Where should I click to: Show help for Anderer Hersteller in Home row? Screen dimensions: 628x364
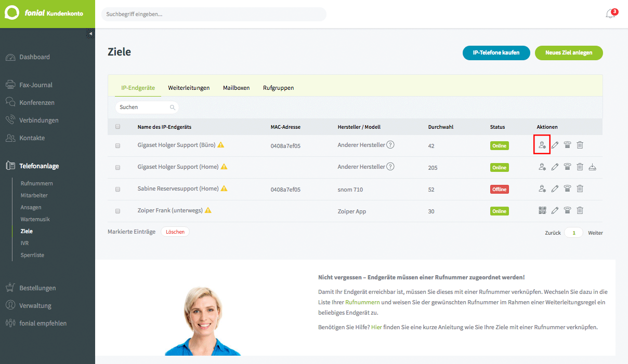click(390, 167)
